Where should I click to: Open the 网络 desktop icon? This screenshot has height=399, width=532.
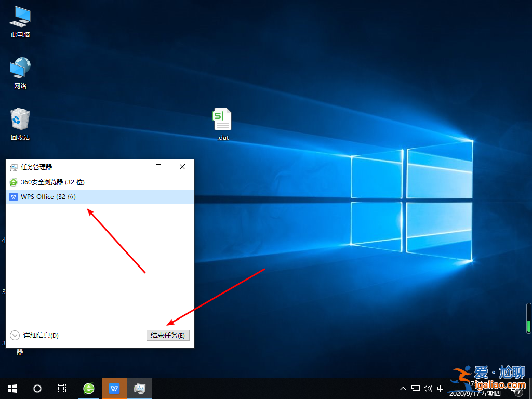pos(20,70)
